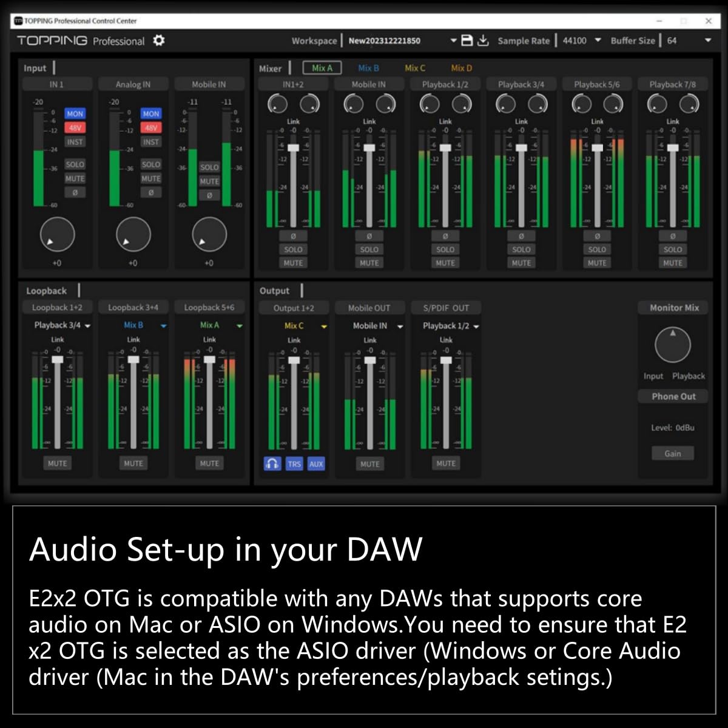Click left pan knob on IN1+2 mixer channel

tap(277, 104)
